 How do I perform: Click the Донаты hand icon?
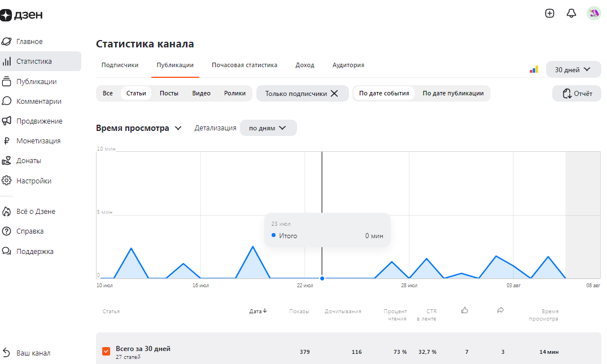[x=7, y=160]
